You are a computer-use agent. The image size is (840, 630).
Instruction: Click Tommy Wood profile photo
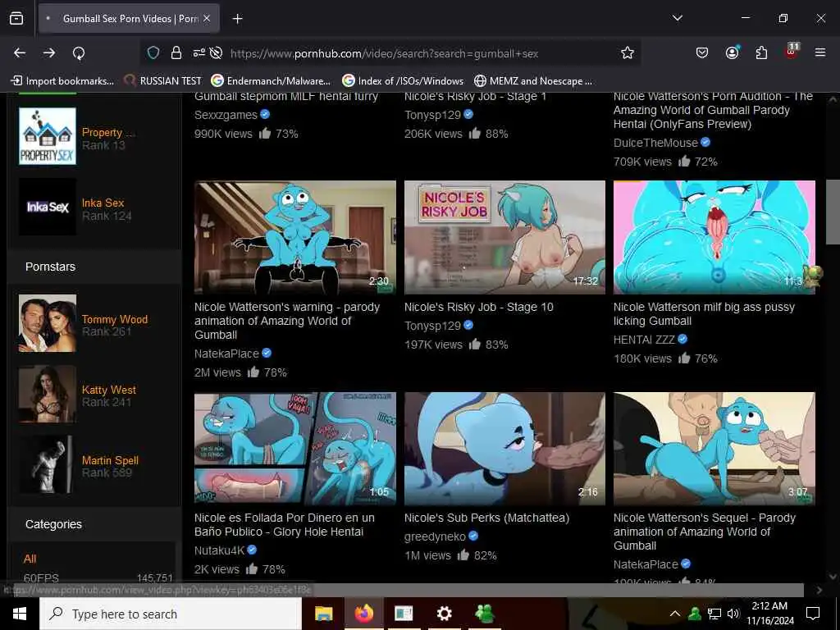[x=48, y=323]
